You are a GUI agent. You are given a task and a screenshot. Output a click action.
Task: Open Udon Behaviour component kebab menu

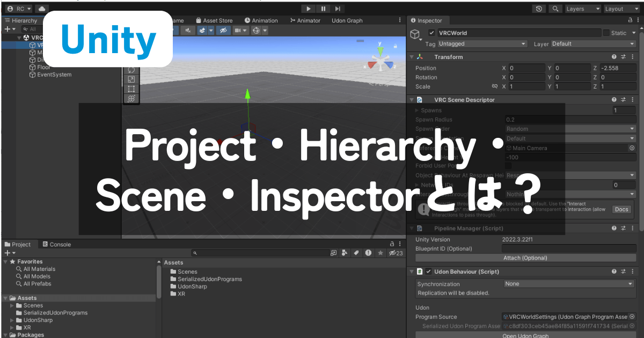(x=633, y=271)
